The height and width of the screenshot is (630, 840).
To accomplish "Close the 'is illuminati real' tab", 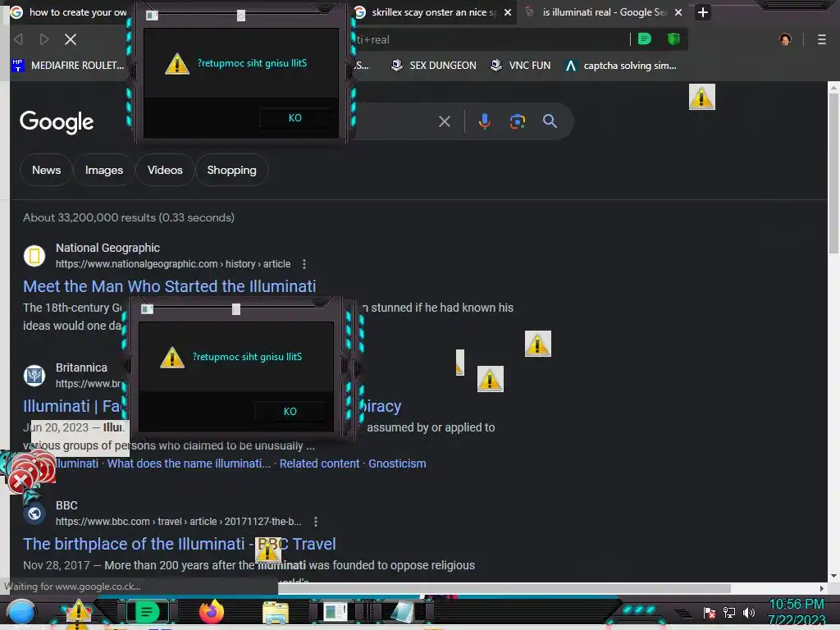I will [x=678, y=11].
